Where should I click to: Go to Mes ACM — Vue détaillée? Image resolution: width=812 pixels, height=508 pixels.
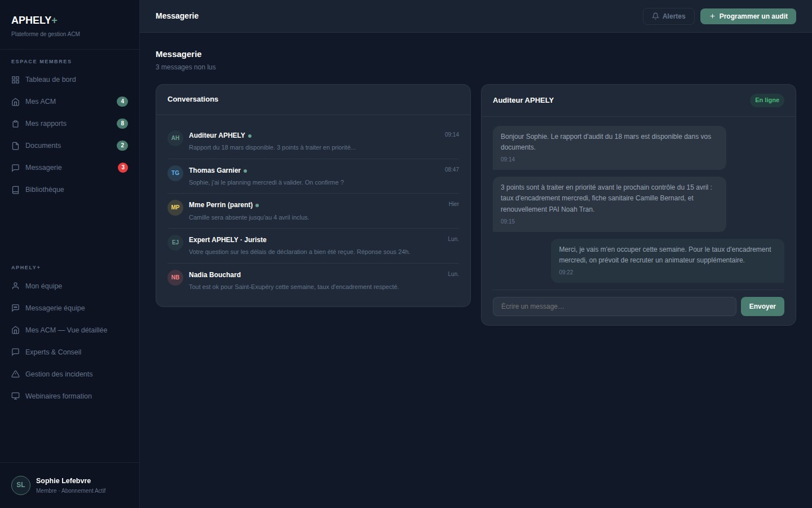(66, 330)
